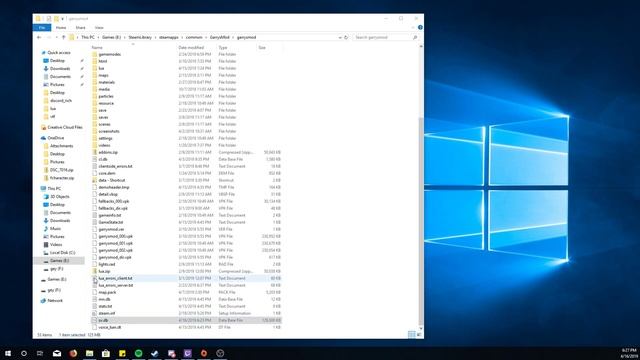The height and width of the screenshot is (360, 640).
Task: Sort files by Date modified column
Action: coord(191,48)
